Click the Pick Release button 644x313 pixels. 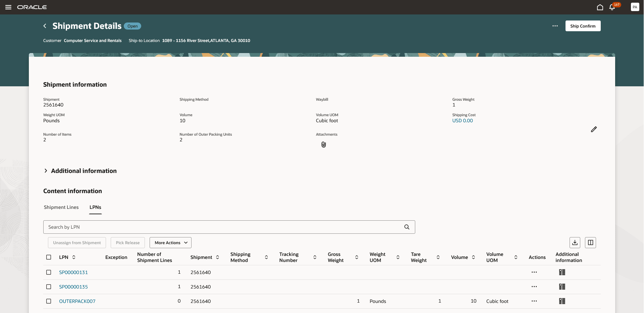pos(128,243)
